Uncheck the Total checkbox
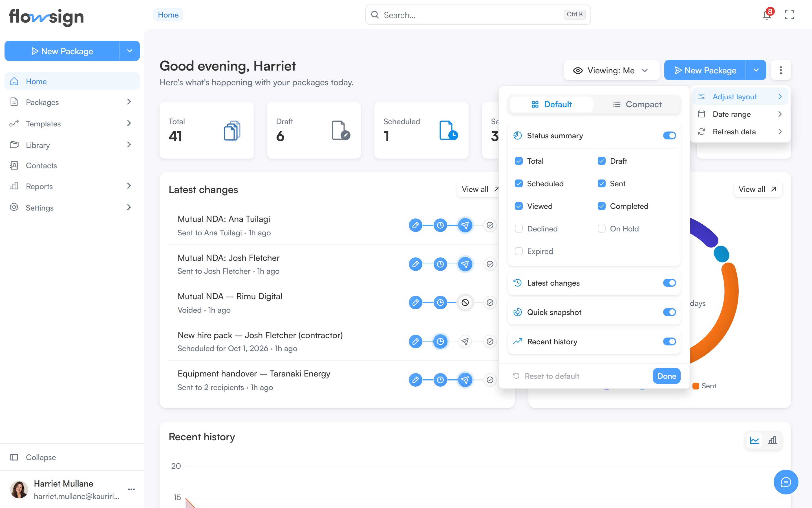 tap(519, 161)
